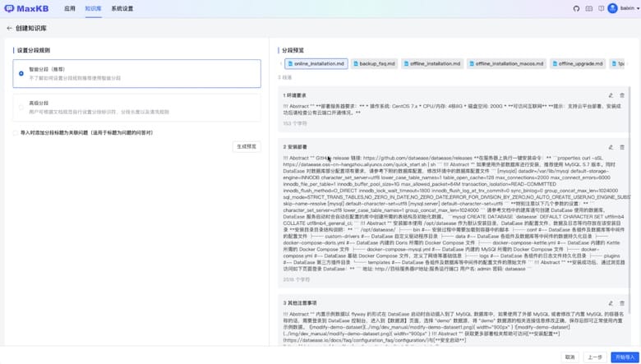Click the 生成预览 button
641x364 pixels.
point(247,146)
